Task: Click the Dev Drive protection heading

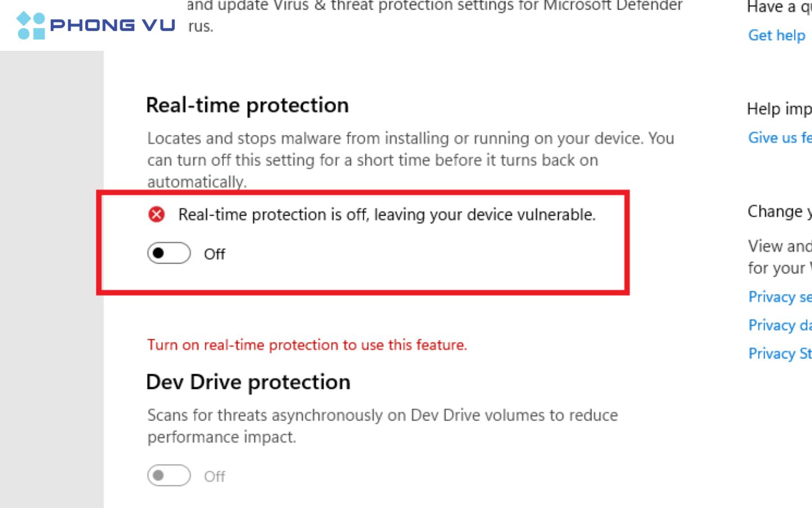Action: point(248,382)
